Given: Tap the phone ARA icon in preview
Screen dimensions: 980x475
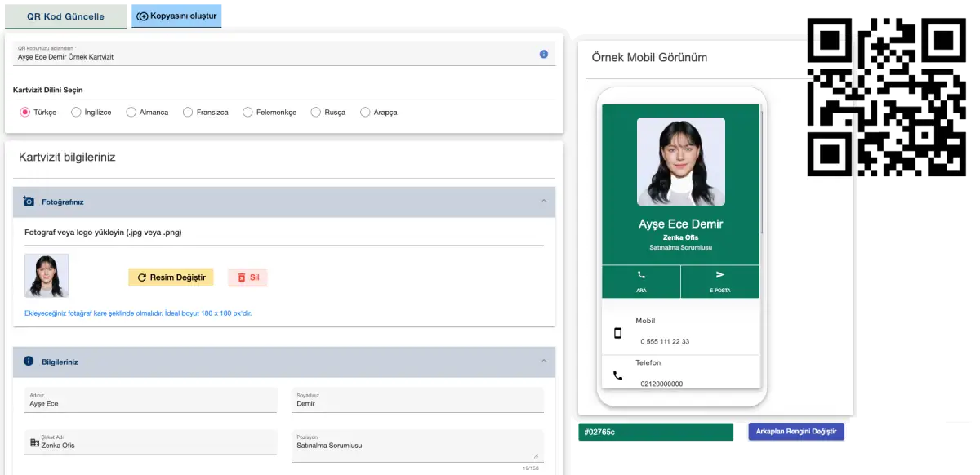Looking at the screenshot, I should tap(641, 276).
